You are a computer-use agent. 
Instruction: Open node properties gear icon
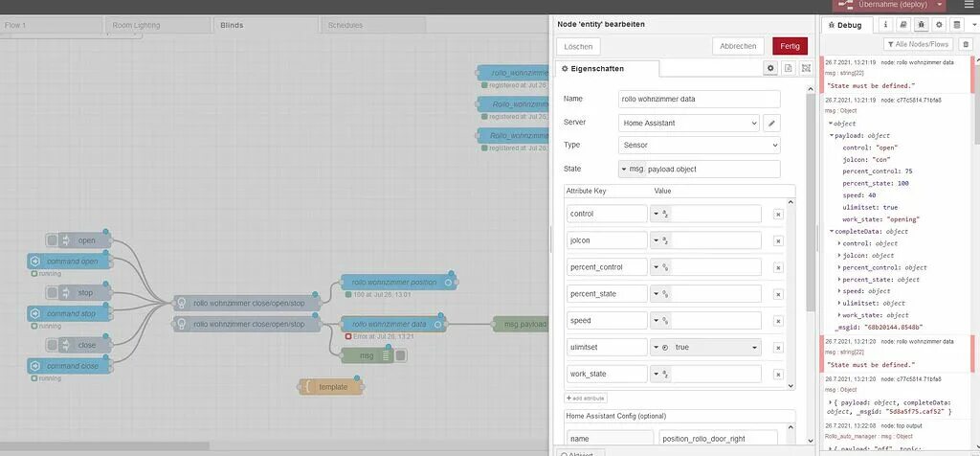click(x=770, y=68)
